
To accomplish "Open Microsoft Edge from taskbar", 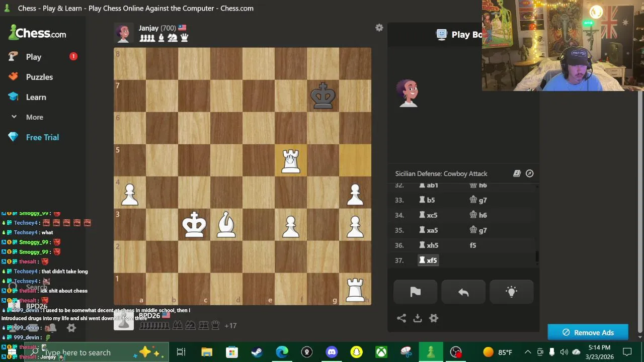I will pos(282,352).
